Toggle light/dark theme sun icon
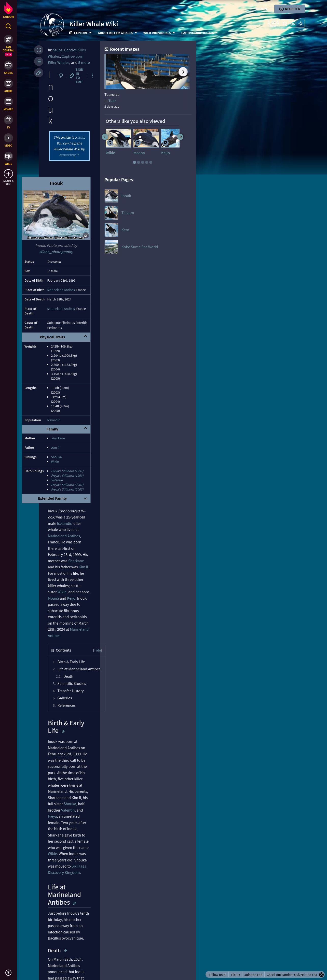Screen dimensions: 327x980 pos(301,24)
